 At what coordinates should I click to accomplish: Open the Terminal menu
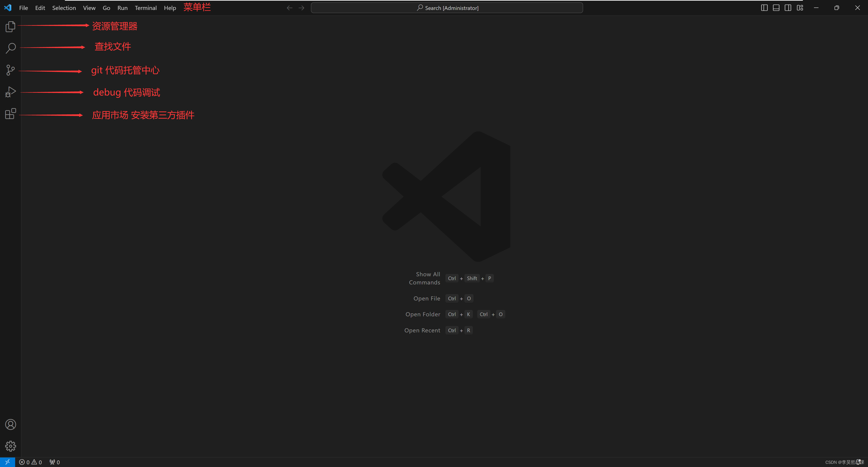coord(146,8)
